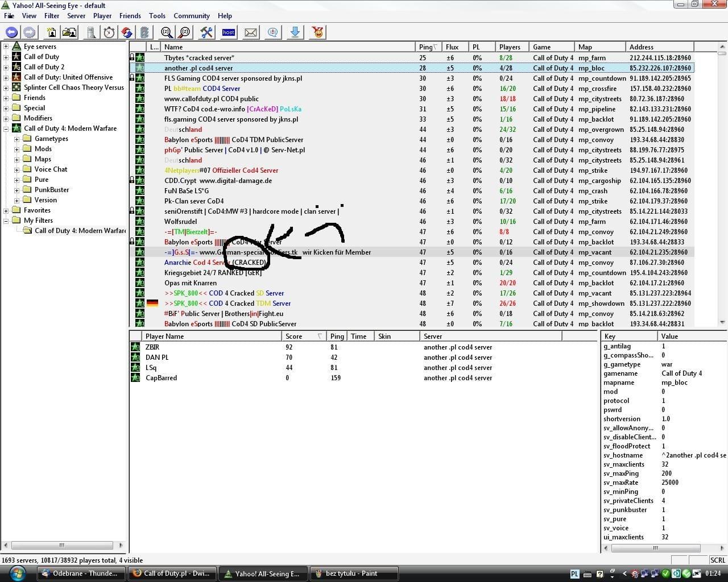Expand the Eye servers tree node
The width and height of the screenshot is (728, 582).
click(6, 47)
